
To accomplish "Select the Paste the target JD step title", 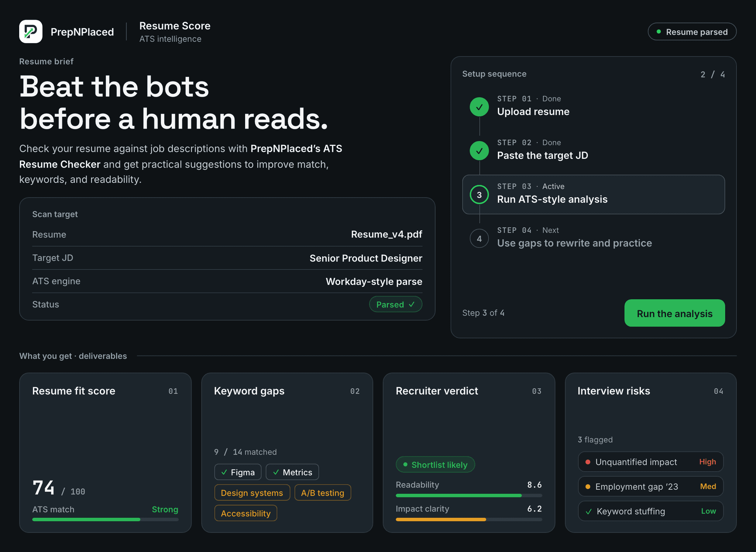I will click(542, 155).
